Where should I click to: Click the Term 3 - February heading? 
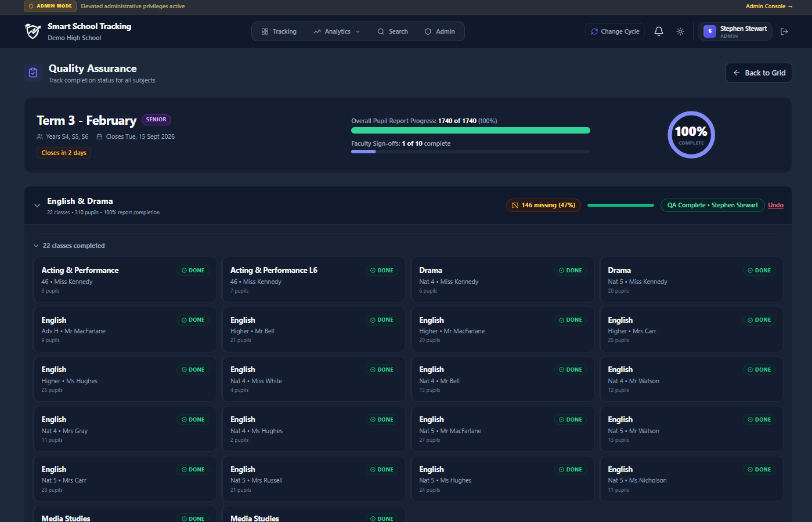(86, 121)
